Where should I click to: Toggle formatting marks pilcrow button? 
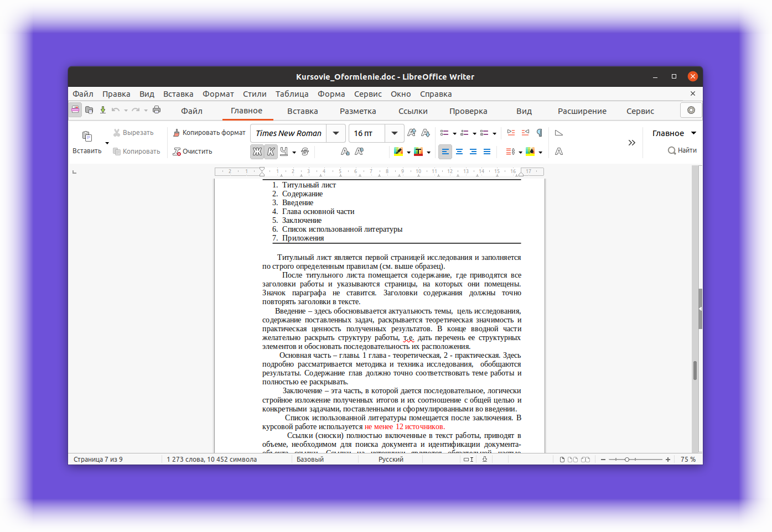(540, 133)
